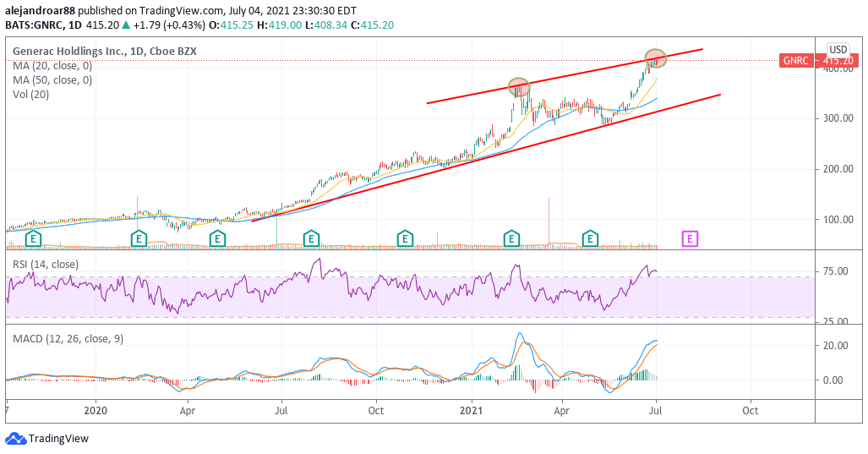868x454 pixels.
Task: Select the ellipse at February 2021 peak
Action: pos(519,87)
